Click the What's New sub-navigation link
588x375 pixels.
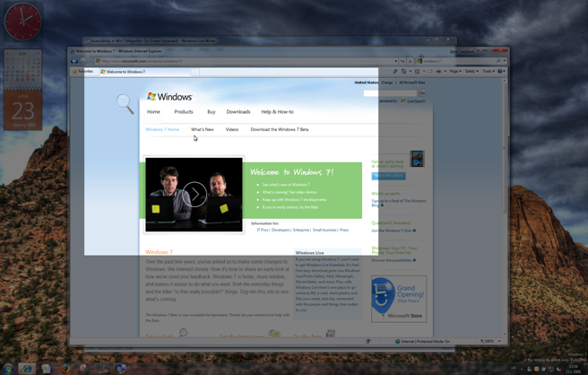pos(203,129)
